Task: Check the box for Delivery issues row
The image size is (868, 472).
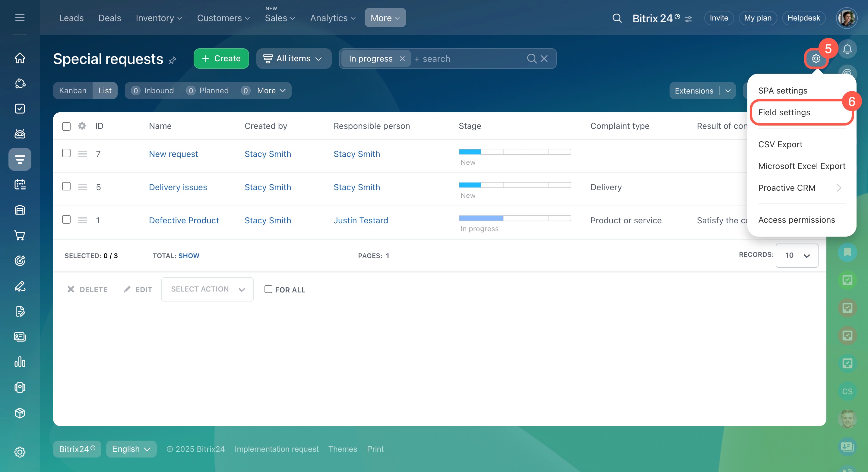Action: click(66, 187)
